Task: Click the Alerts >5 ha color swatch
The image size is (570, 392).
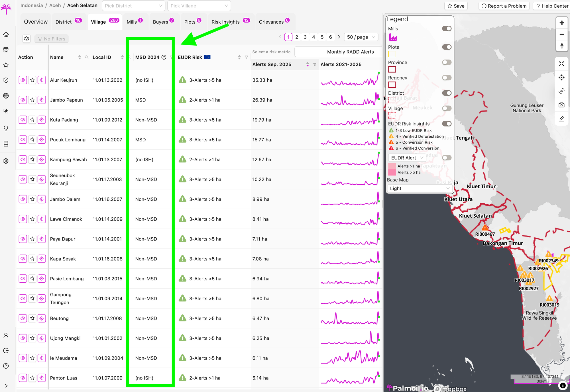Action: (x=392, y=172)
